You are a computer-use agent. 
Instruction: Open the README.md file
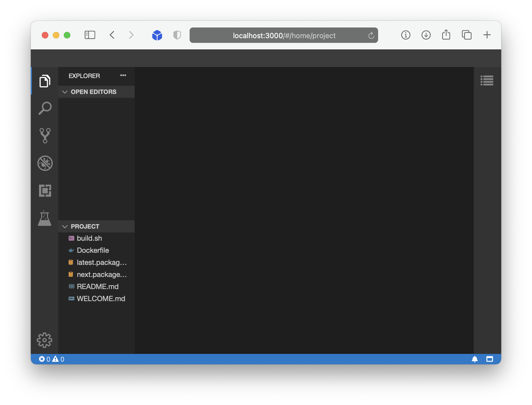98,287
